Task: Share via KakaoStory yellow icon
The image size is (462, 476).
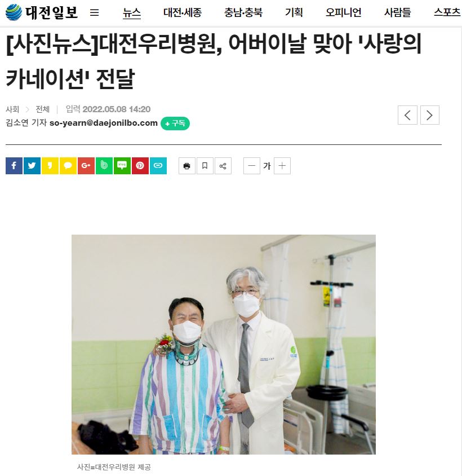Action: (x=50, y=166)
